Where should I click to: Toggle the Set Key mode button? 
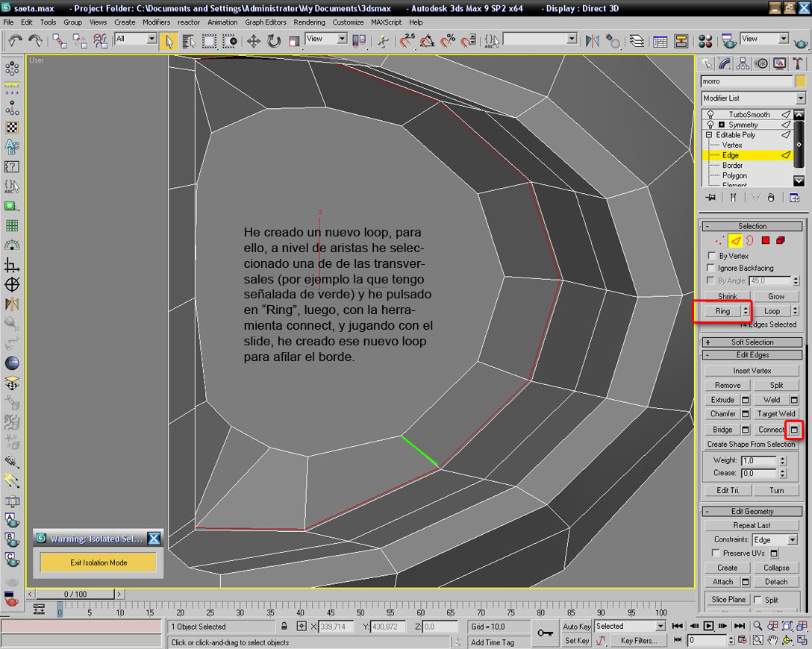(576, 641)
